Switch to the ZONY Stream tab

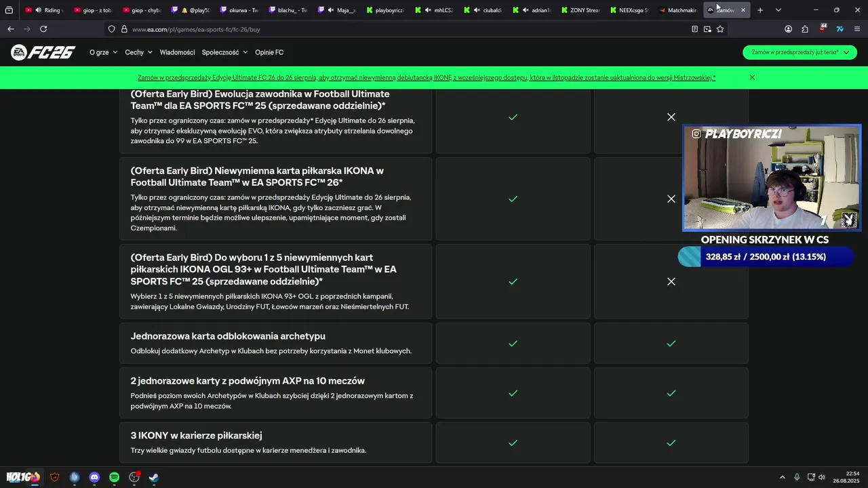pos(580,10)
